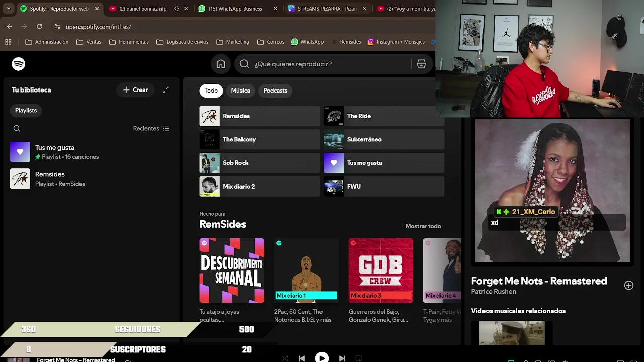Open Spotify home via the logo
Image resolution: width=644 pixels, height=362 pixels.
19,64
